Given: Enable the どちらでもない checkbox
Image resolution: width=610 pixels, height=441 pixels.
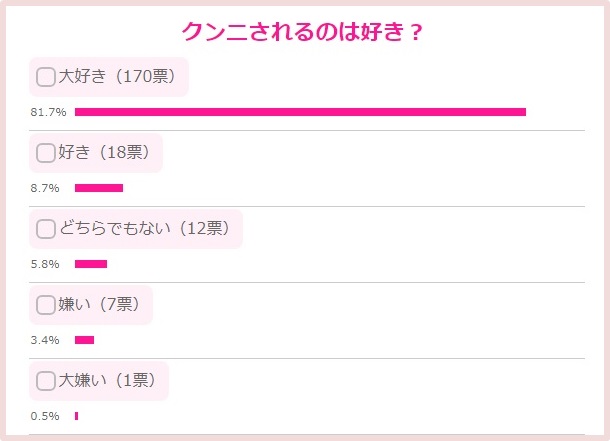Looking at the screenshot, I should 45,229.
